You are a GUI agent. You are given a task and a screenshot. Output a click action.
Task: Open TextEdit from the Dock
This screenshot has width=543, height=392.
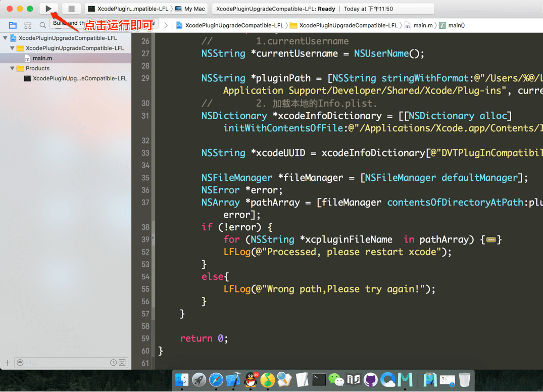[302, 380]
